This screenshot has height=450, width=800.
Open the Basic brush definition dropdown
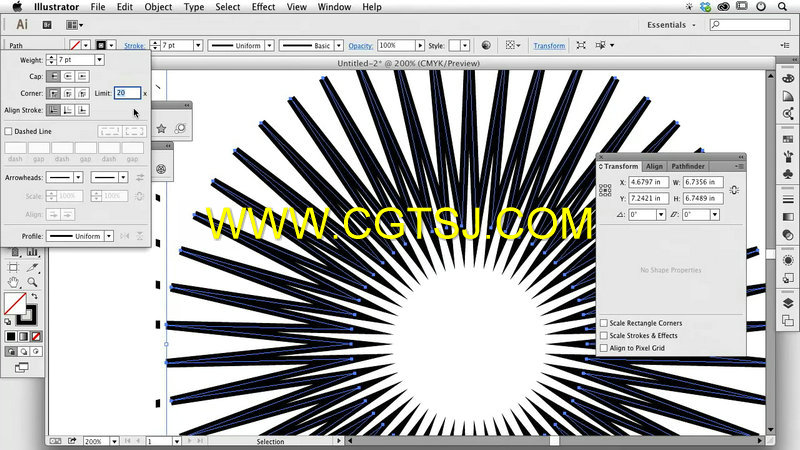coord(338,45)
